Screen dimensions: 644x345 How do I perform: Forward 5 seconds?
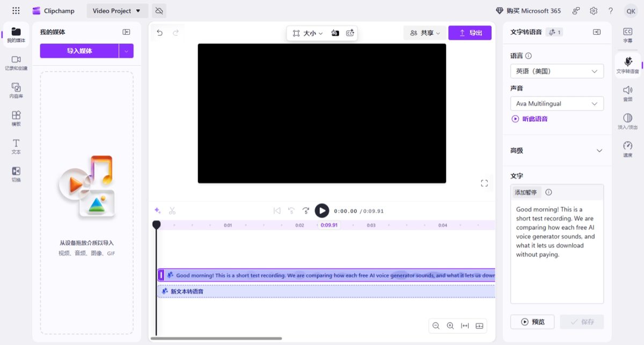(306, 211)
